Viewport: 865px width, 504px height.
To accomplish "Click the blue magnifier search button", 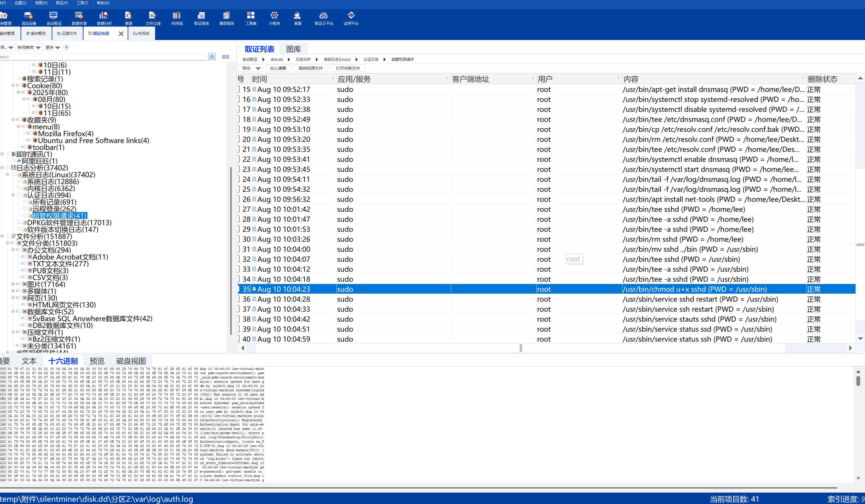I will (x=212, y=57).
